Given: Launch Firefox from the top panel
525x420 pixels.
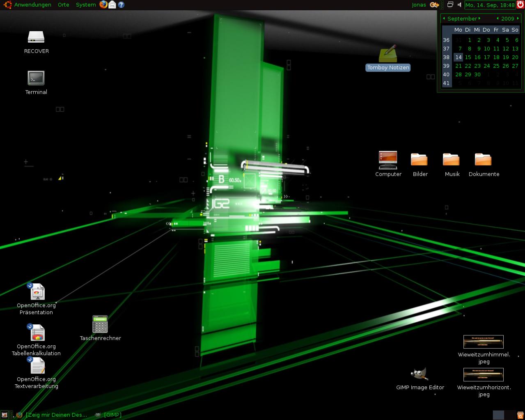Looking at the screenshot, I should coord(103,5).
